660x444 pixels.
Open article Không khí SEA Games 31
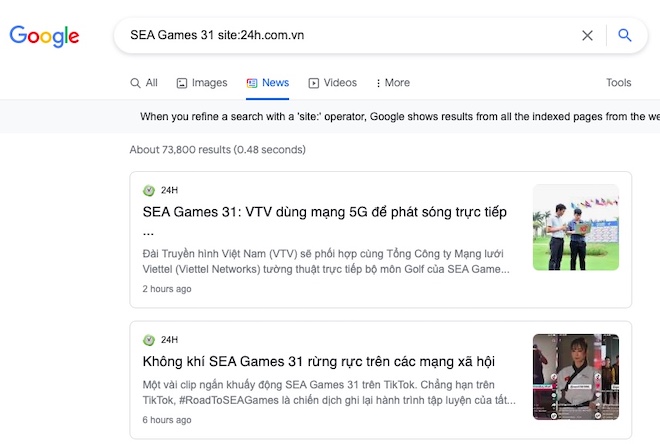[x=319, y=362]
